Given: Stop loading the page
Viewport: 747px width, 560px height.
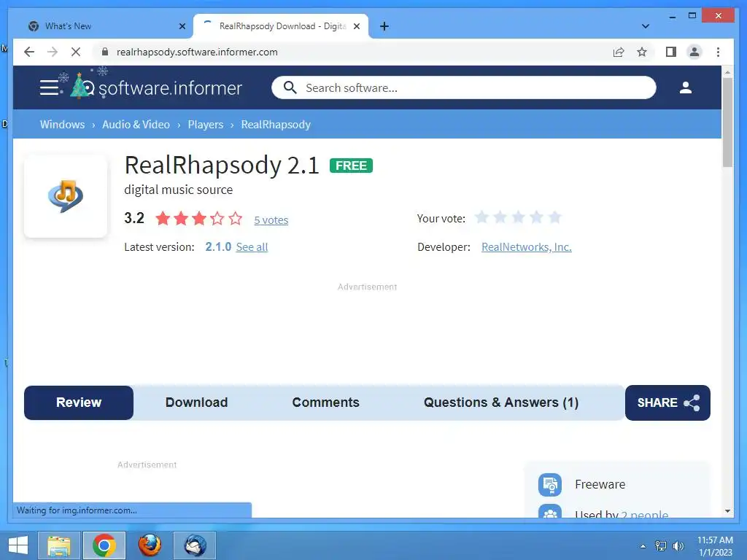Looking at the screenshot, I should [x=76, y=52].
